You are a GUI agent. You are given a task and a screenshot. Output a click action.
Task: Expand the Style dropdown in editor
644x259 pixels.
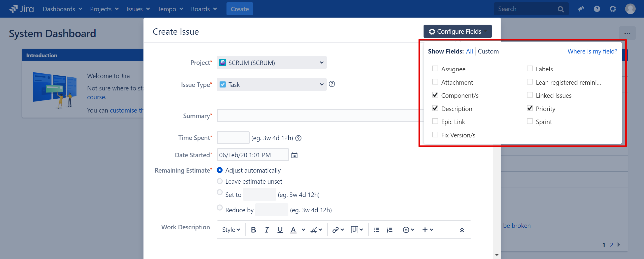(231, 230)
